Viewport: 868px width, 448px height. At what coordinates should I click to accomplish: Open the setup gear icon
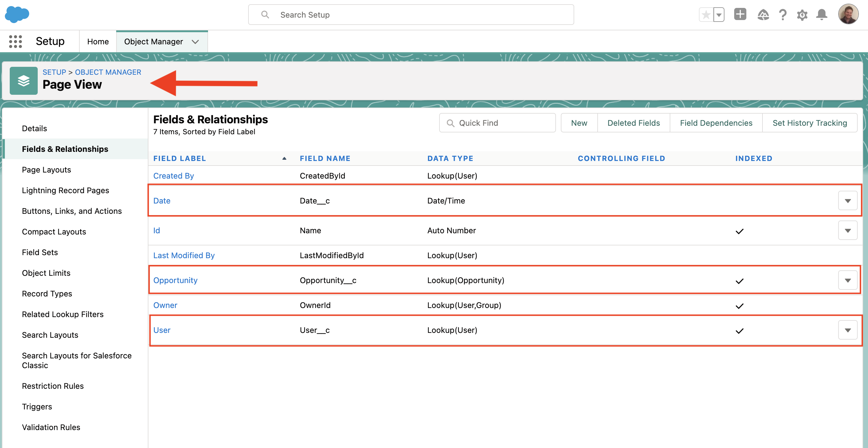tap(802, 15)
